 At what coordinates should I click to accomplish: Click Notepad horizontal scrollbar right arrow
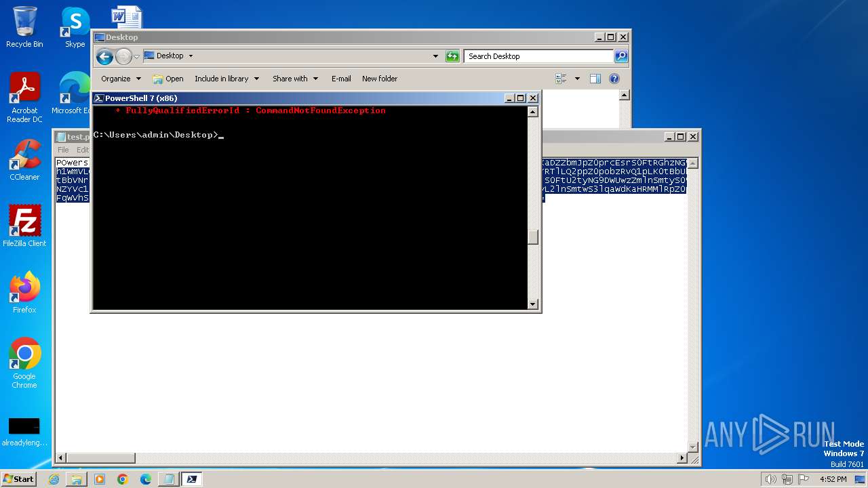(682, 458)
